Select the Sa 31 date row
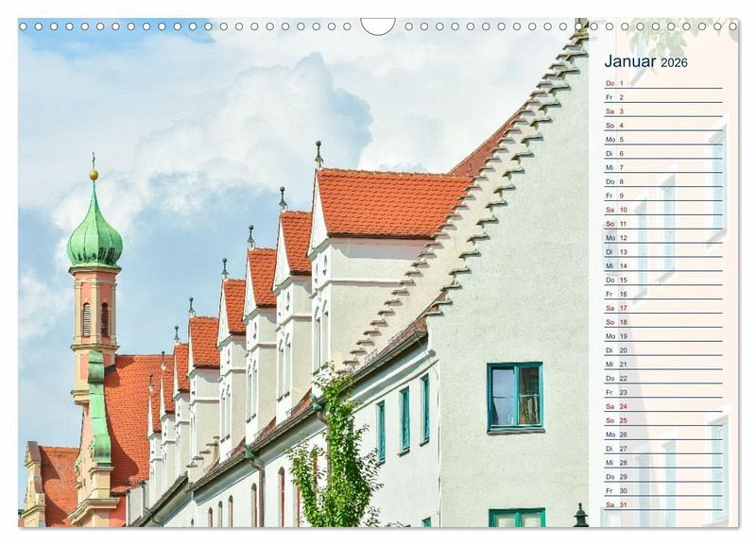The height and width of the screenshot is (545, 756). coord(662,504)
